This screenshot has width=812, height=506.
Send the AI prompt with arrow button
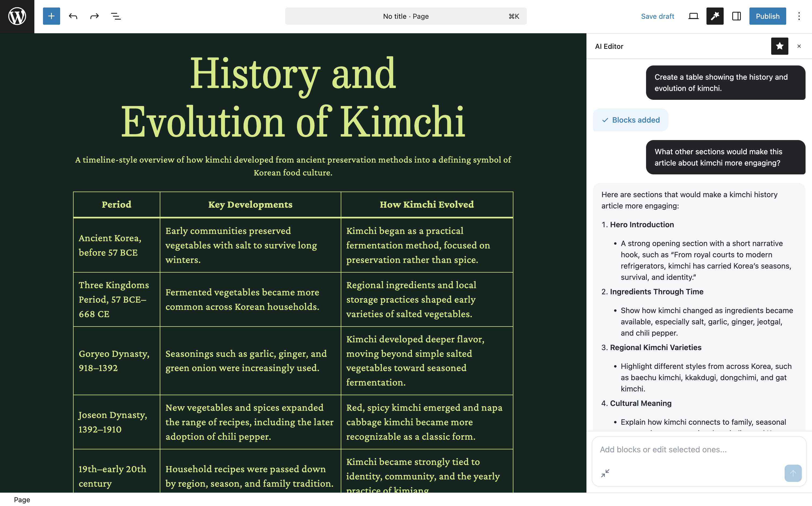(x=793, y=473)
